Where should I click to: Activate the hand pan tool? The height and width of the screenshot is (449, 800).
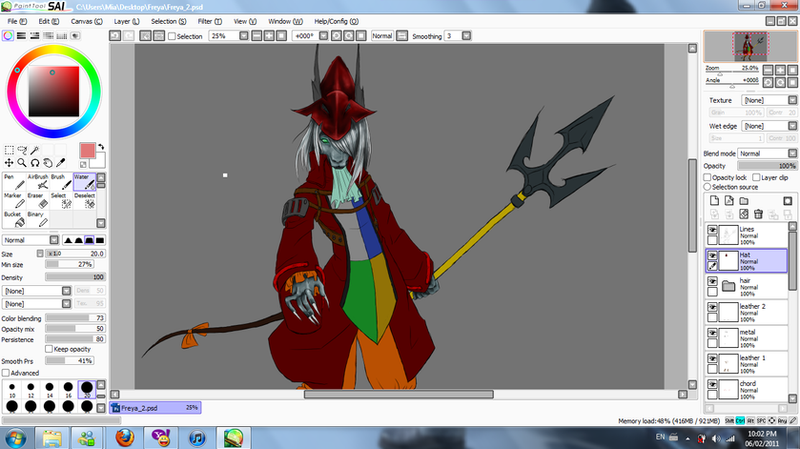point(47,163)
